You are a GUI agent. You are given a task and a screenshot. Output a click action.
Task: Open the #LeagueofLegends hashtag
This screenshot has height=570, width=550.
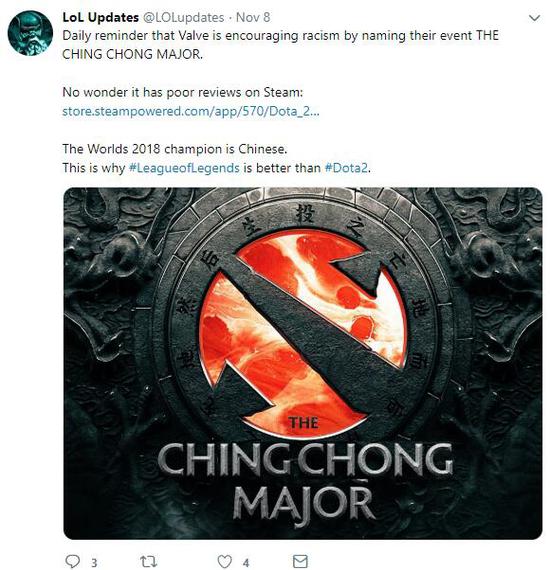coord(184,168)
